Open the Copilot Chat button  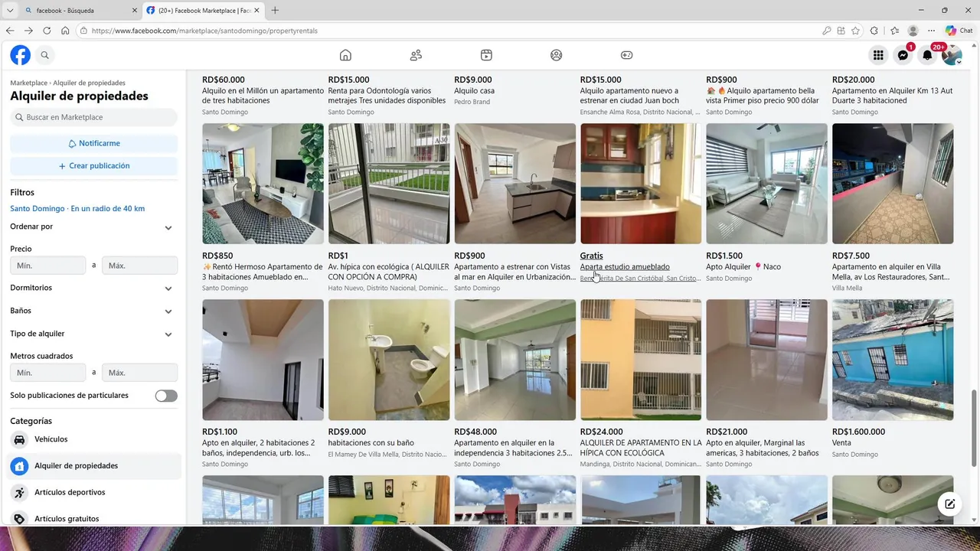pos(959,31)
